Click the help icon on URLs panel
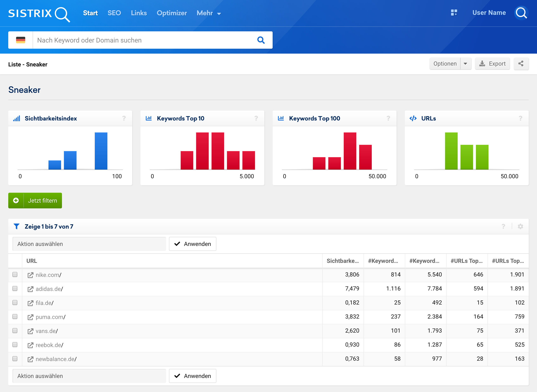The image size is (537, 392). [x=520, y=118]
